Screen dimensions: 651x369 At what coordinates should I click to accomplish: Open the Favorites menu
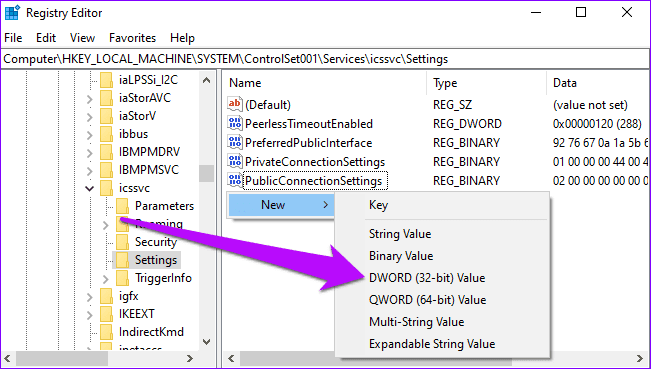pyautogui.click(x=132, y=38)
